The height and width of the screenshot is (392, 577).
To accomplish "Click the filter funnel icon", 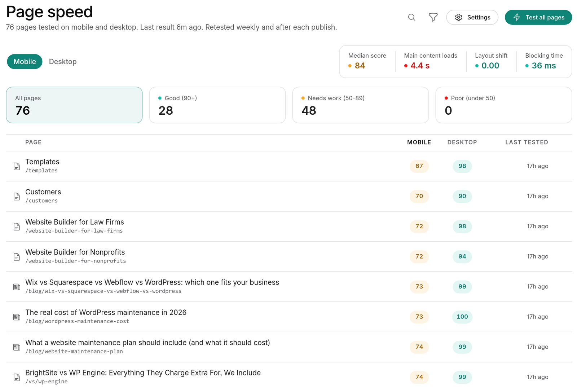I will (433, 17).
